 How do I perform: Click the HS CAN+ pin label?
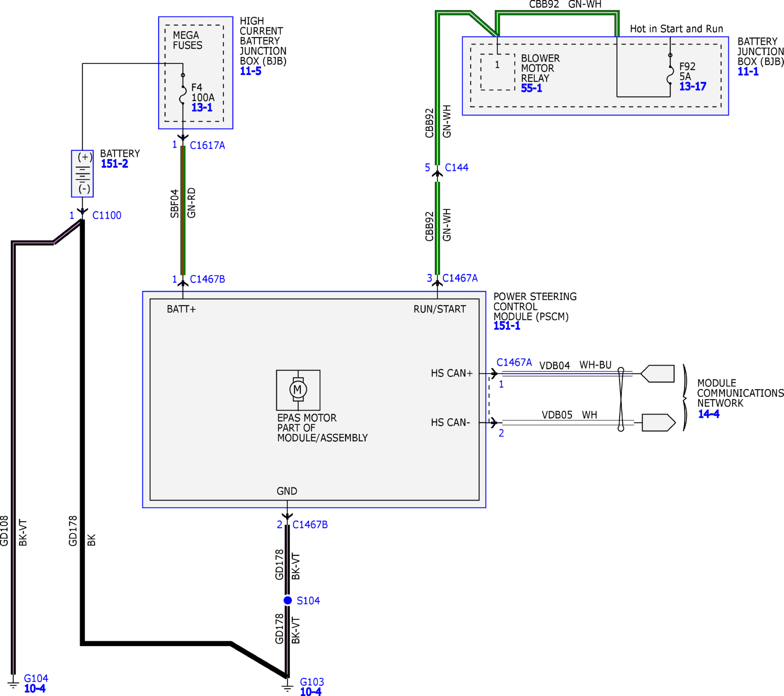point(452,373)
